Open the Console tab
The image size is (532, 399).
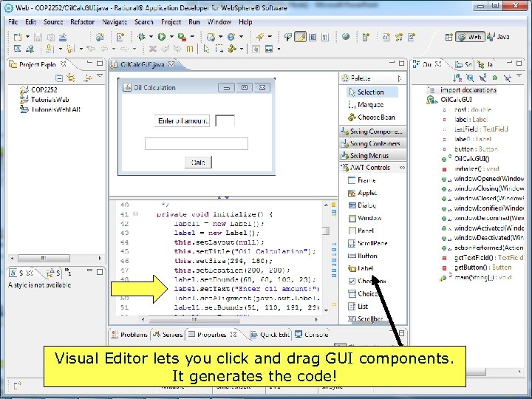click(312, 335)
